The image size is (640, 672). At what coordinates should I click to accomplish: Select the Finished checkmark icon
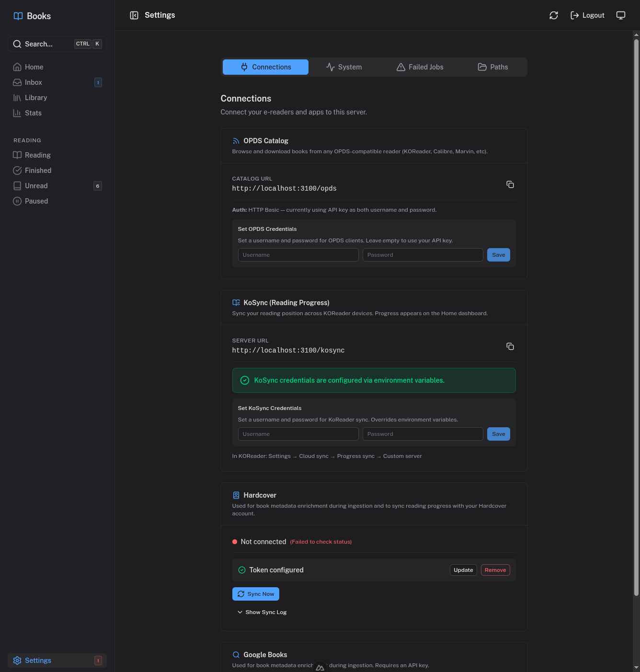pyautogui.click(x=17, y=171)
